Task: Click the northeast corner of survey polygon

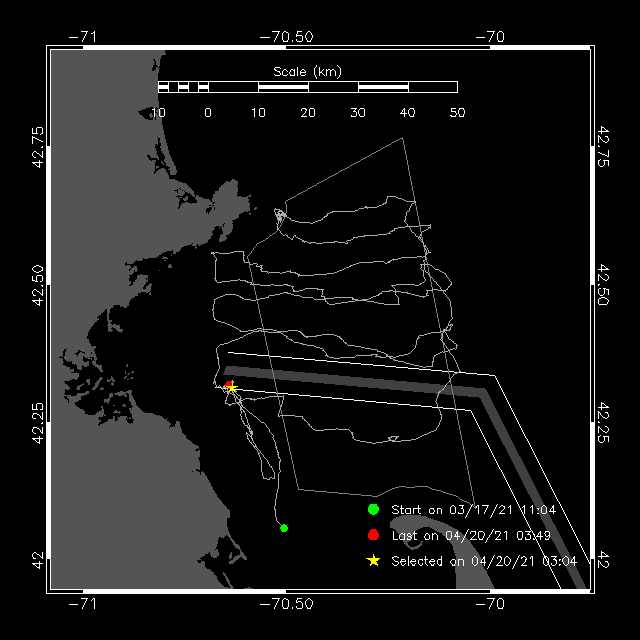Action: [403, 138]
